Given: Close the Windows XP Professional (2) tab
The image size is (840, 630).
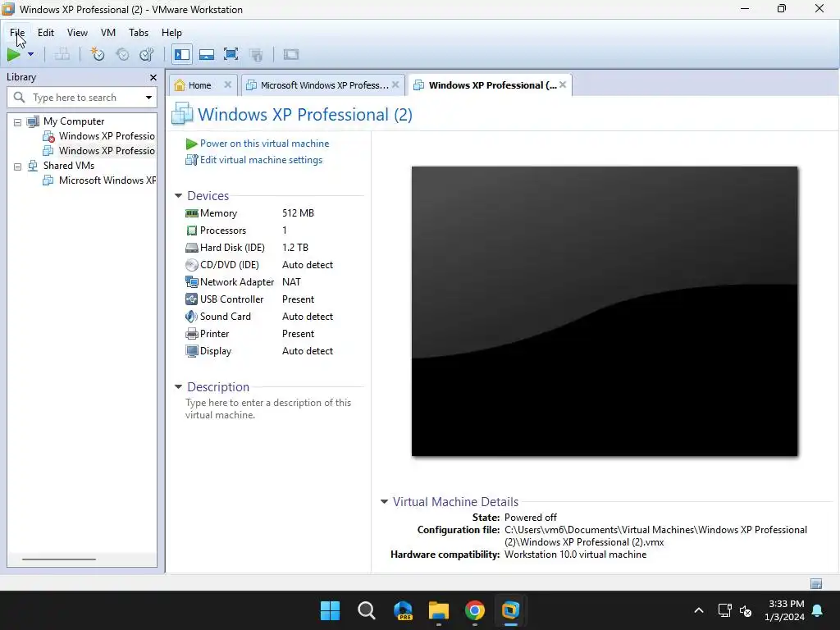Looking at the screenshot, I should click(563, 84).
